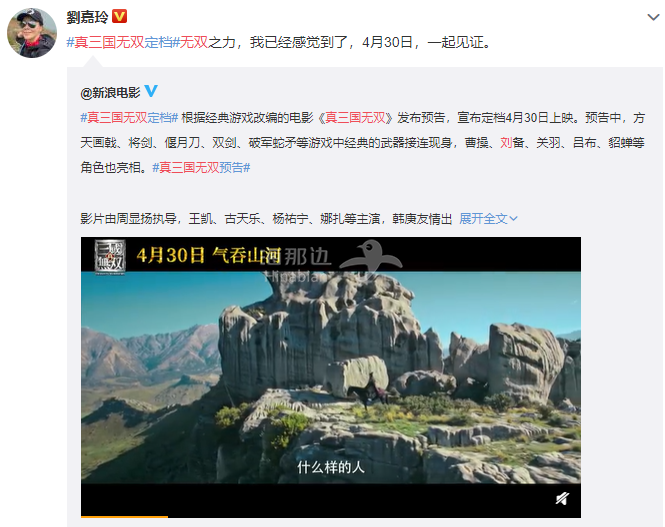Open 刘嘉玲's profile avatar photo

(32, 33)
